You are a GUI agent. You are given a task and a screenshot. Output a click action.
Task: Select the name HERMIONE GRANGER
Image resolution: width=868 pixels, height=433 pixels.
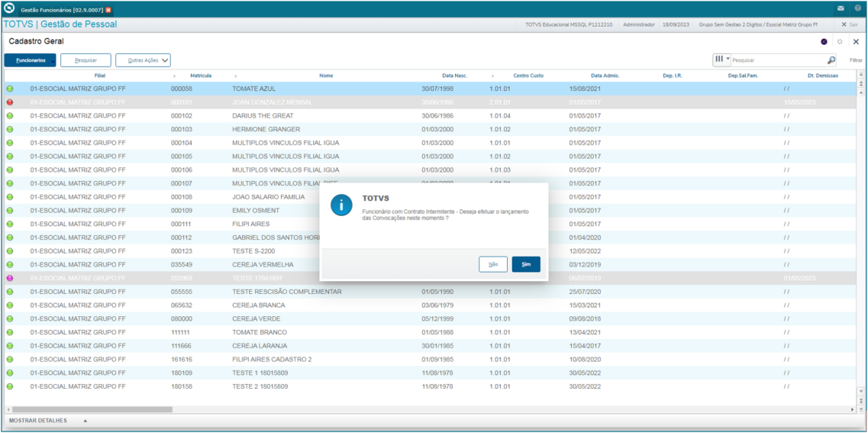click(266, 130)
